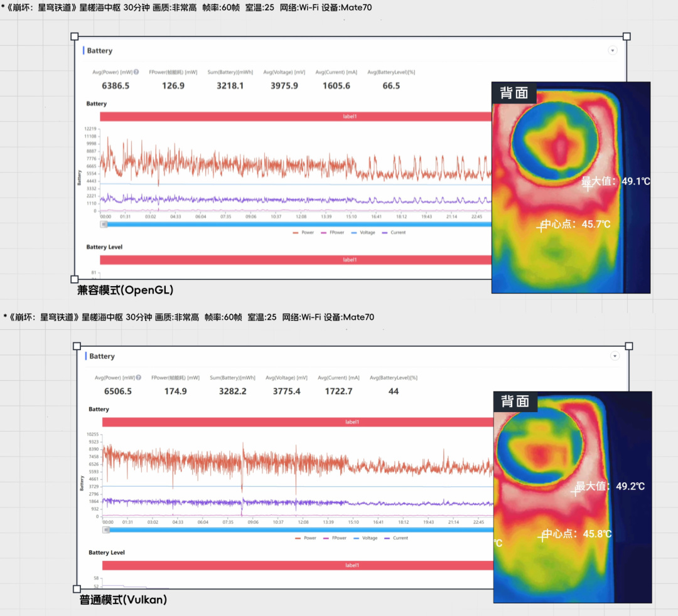The height and width of the screenshot is (616, 678).
Task: Toggle Voltage series in bottom chart legend
Action: [x=365, y=538]
